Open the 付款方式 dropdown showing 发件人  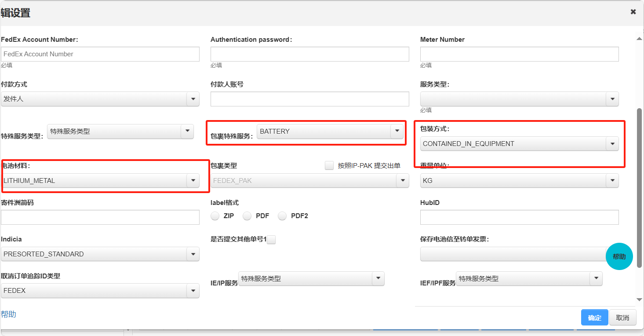tap(100, 99)
